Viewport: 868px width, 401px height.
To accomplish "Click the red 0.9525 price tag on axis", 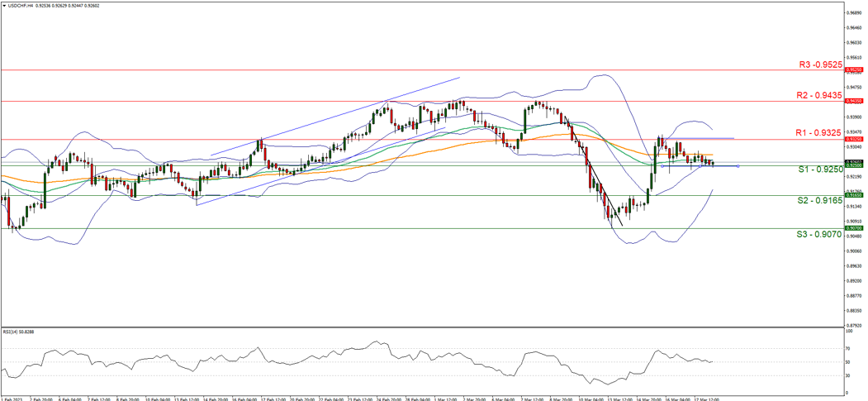I will tap(855, 70).
